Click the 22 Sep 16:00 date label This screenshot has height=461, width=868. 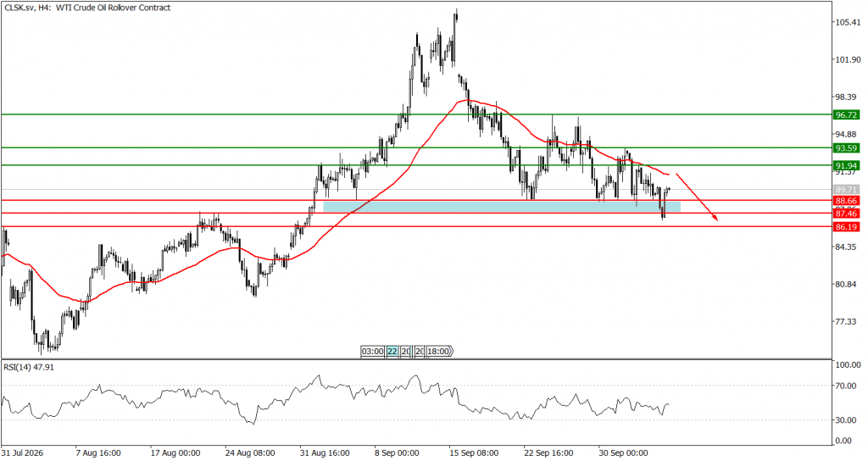point(548,453)
